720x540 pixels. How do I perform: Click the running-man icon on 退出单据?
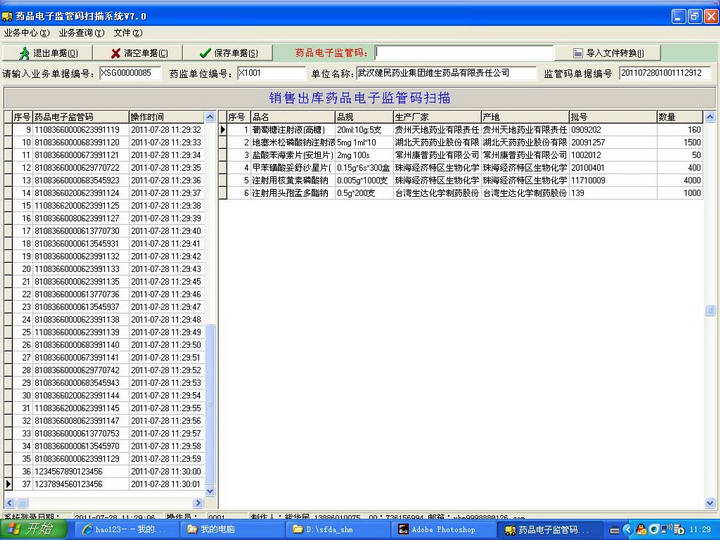24,53
